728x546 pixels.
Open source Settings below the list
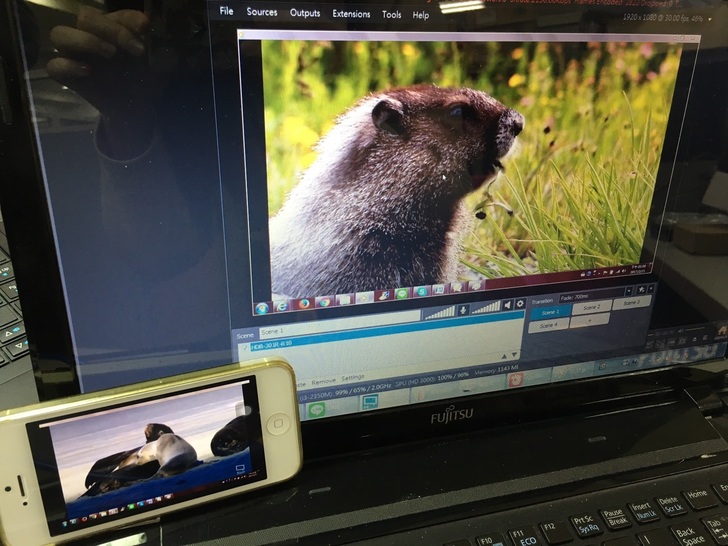[353, 378]
